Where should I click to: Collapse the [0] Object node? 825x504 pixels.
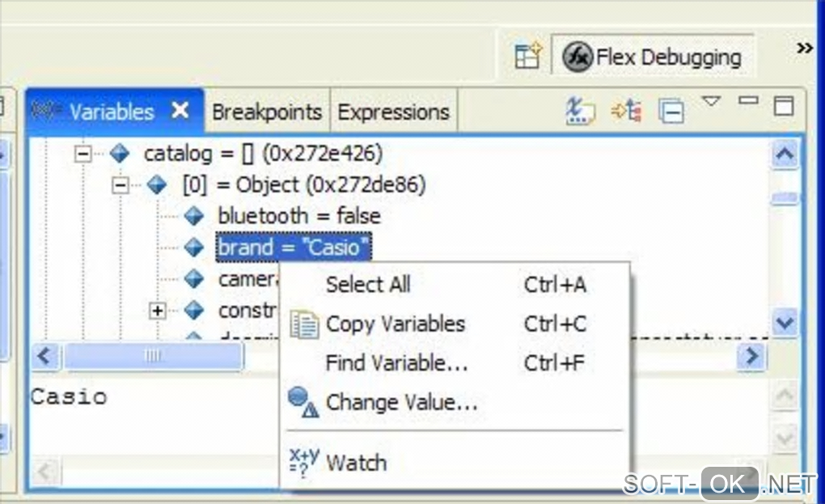point(121,185)
